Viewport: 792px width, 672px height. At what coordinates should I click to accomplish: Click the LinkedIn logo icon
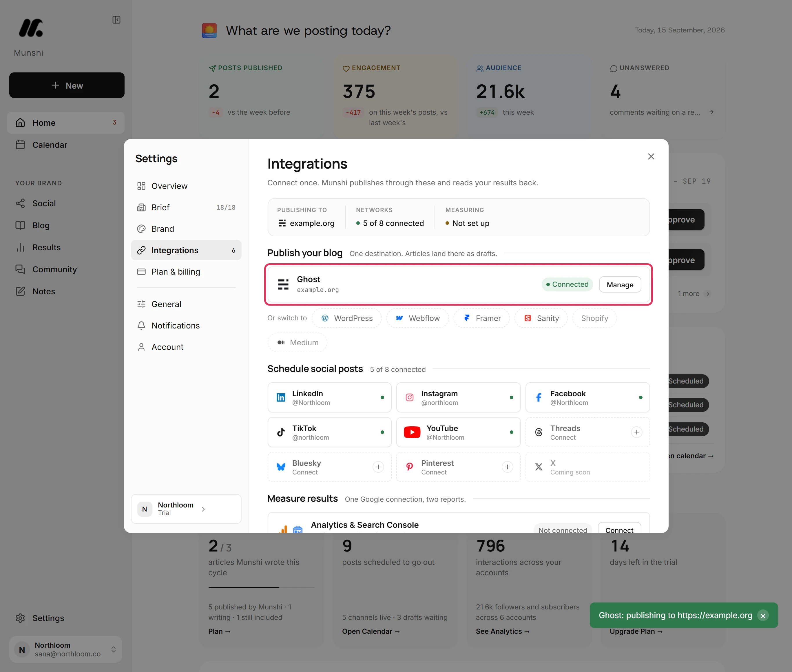(281, 398)
